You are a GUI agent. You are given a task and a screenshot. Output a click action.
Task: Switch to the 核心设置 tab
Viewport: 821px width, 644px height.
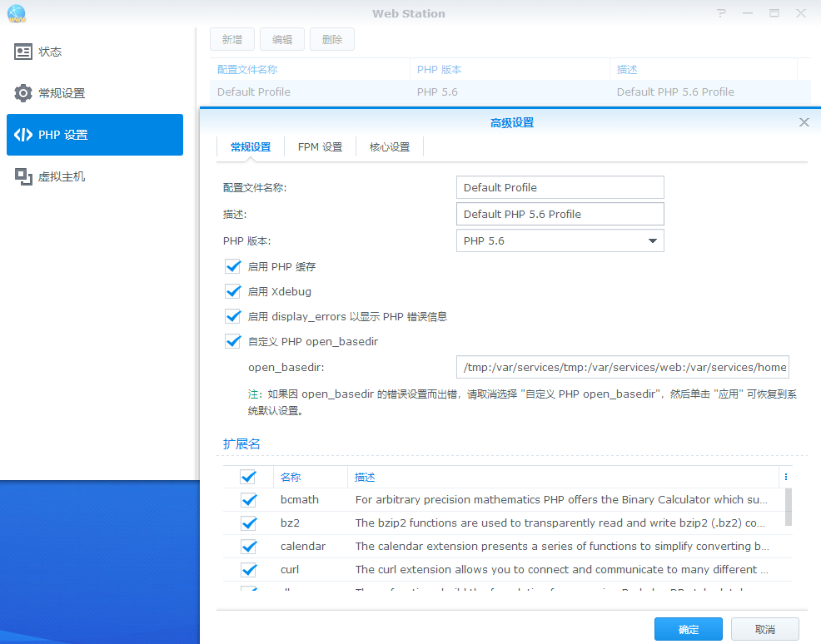click(389, 147)
